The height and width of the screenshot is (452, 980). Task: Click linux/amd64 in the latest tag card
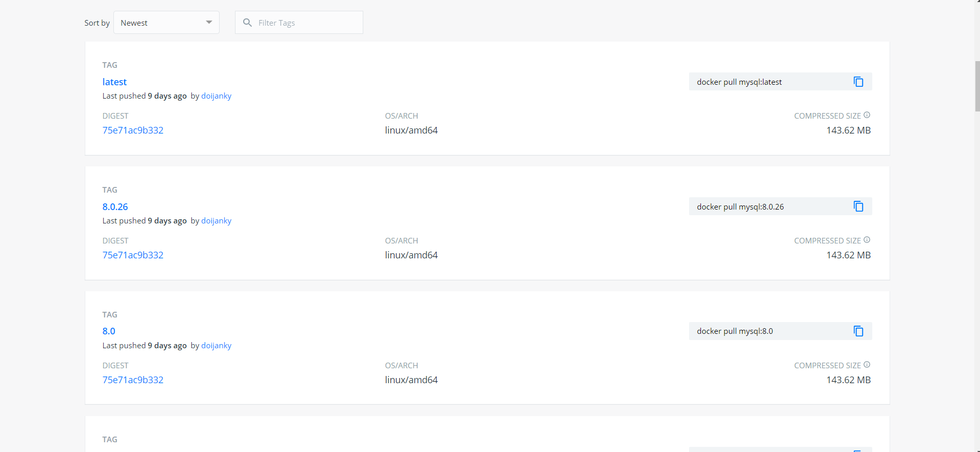(x=411, y=130)
